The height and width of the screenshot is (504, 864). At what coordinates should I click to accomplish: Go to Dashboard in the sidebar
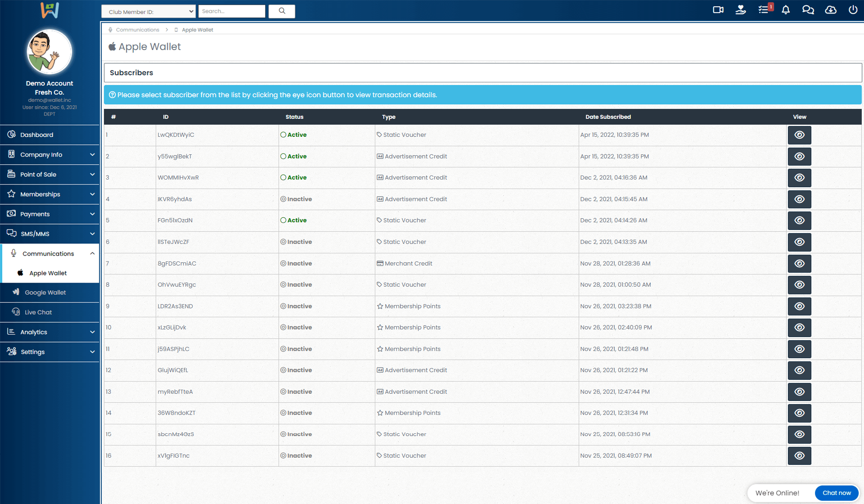point(37,135)
